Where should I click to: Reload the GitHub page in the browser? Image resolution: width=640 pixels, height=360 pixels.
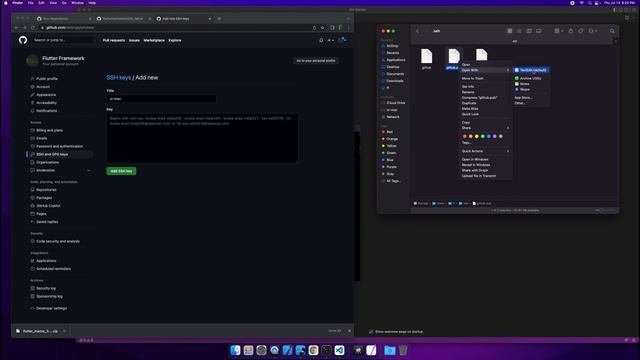coord(33,28)
